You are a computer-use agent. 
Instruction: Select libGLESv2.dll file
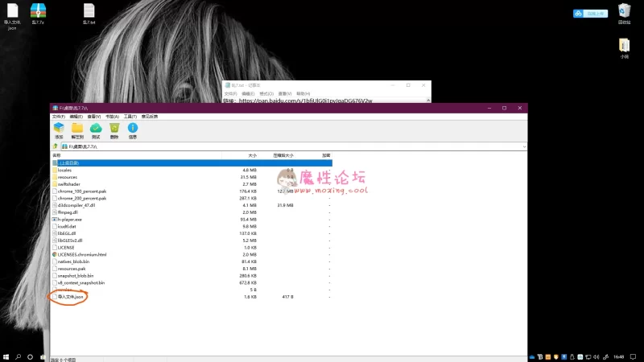(x=70, y=241)
